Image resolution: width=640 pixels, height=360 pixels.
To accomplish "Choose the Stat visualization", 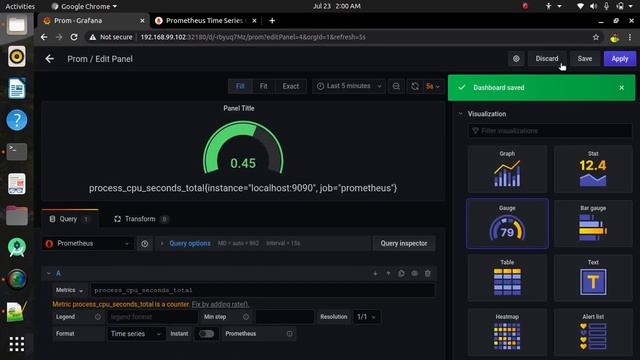I will click(593, 169).
